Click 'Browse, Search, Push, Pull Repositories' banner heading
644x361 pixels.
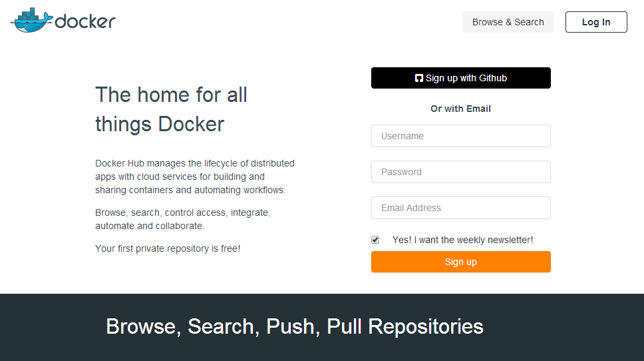tap(295, 326)
